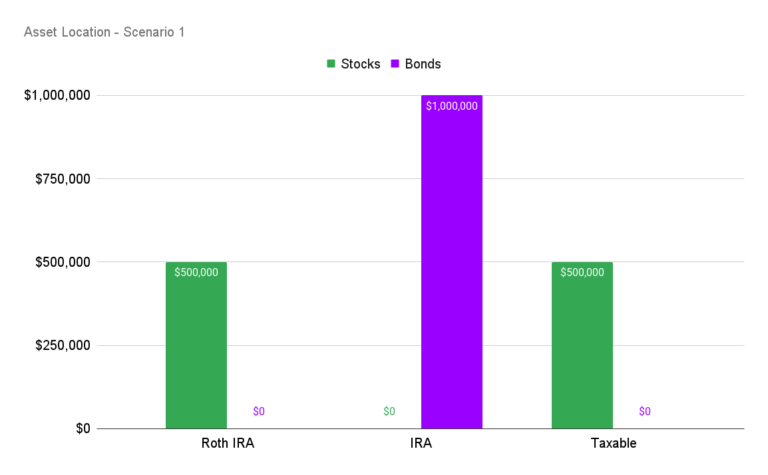The image size is (768, 475).
Task: Click the green Taxable stocks bar
Action: pos(582,350)
